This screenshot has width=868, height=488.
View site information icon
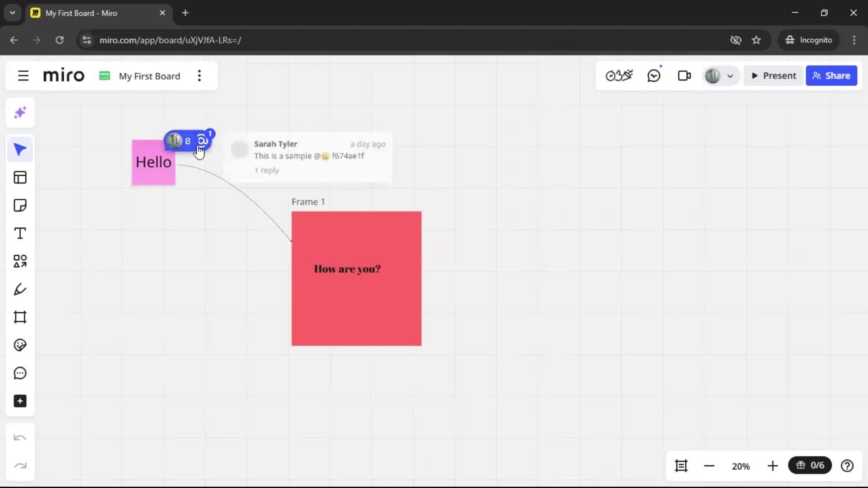pos(86,40)
